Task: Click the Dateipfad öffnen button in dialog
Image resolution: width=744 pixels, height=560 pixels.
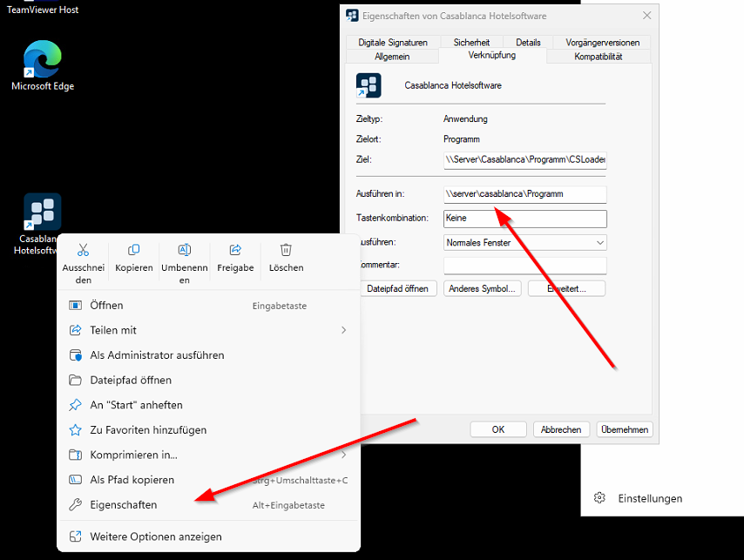Action: coord(397,288)
